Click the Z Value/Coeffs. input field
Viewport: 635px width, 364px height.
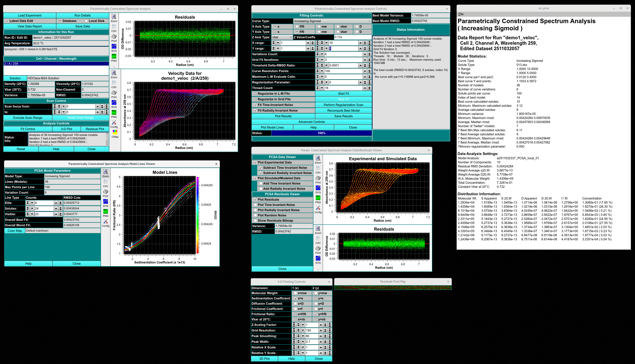(x=353, y=37)
